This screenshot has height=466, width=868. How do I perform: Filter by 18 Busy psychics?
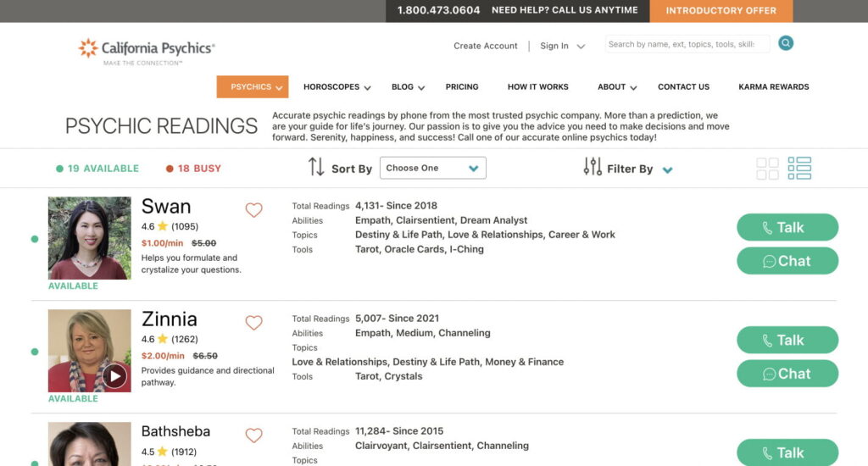tap(193, 169)
